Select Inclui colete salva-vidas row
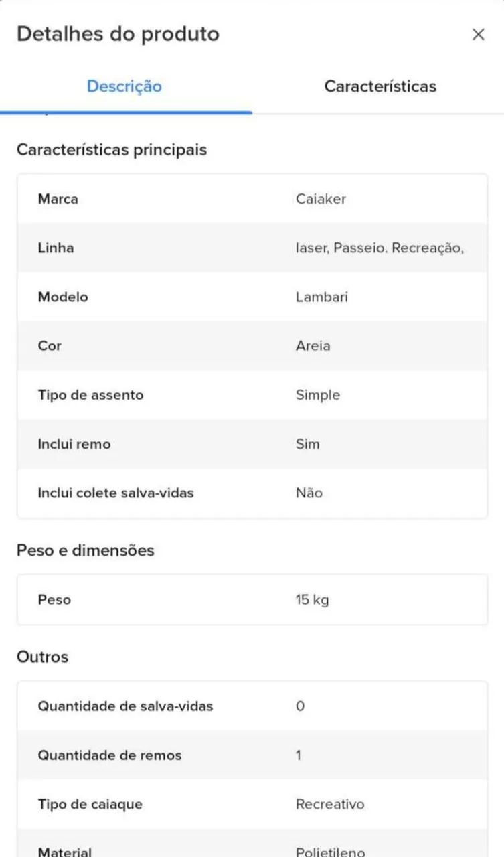Screen dimensions: 504x857 (252, 493)
